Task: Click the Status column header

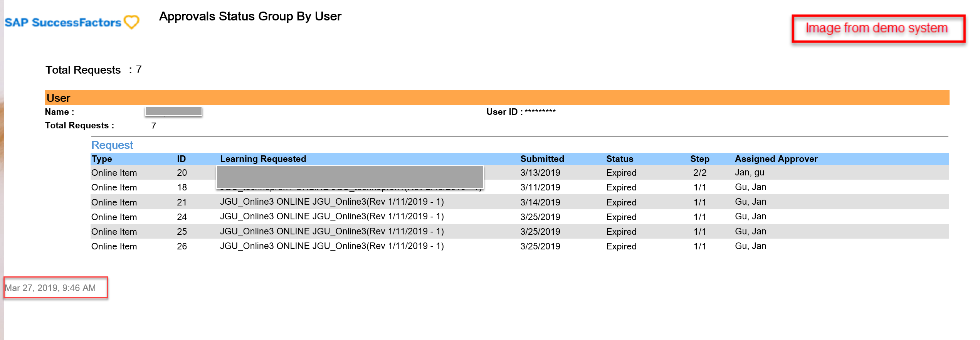Action: (620, 159)
